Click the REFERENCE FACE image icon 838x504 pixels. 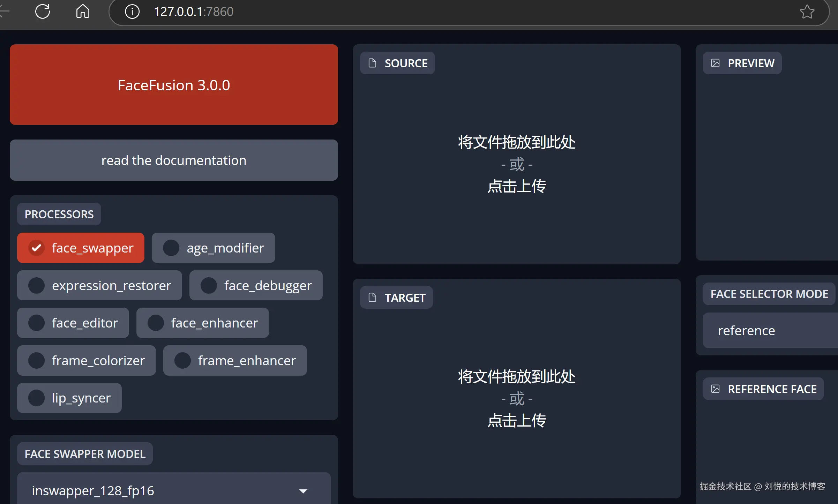715,389
